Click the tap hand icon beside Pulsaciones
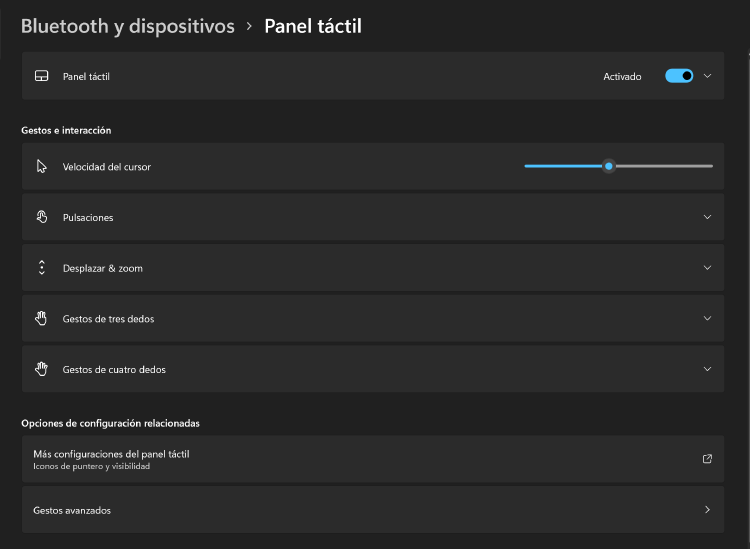Image resolution: width=750 pixels, height=549 pixels. coord(41,217)
